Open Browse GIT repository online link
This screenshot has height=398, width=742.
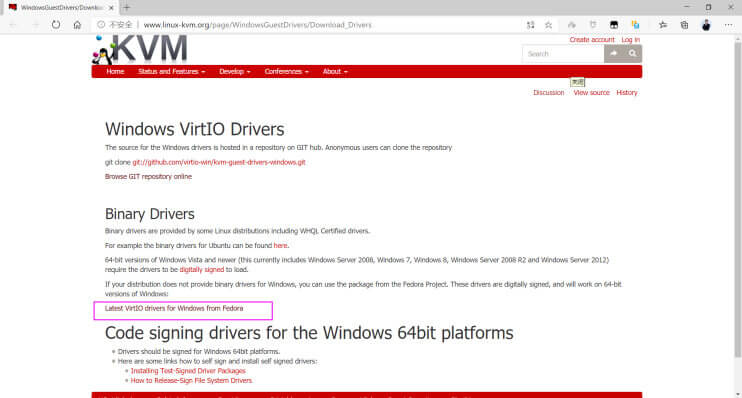tap(148, 177)
